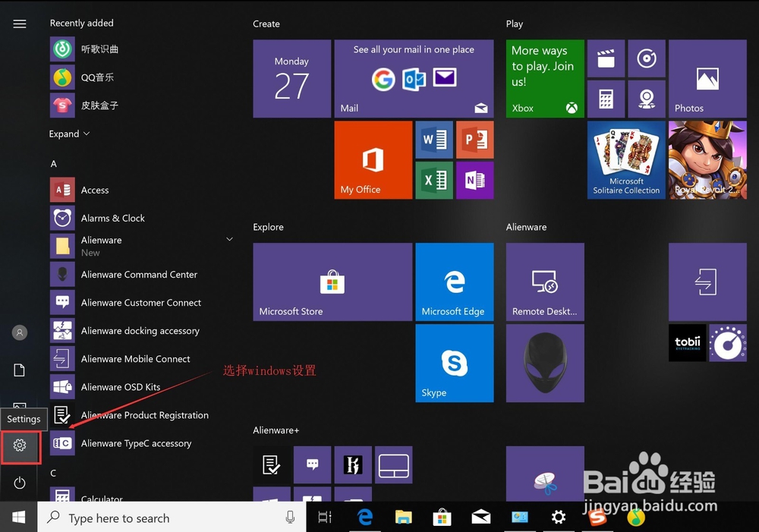Open Alienware Mobile Connect tile in Alienware group
The width and height of the screenshot is (759, 532).
tap(707, 282)
